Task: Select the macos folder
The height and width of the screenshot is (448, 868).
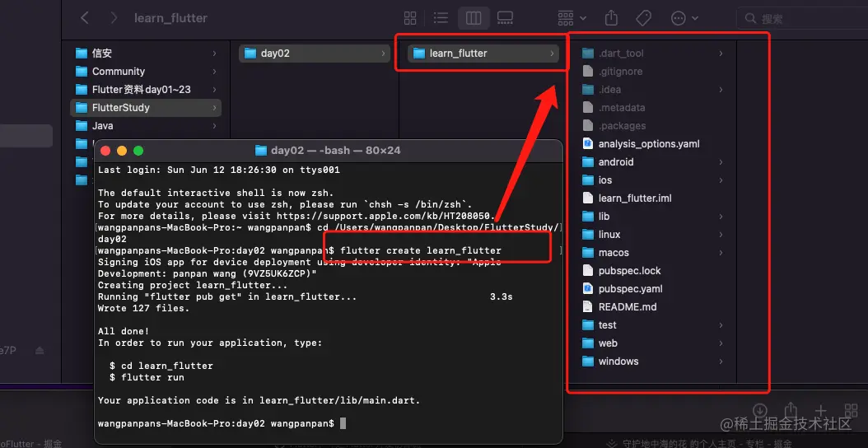Action: pyautogui.click(x=654, y=253)
